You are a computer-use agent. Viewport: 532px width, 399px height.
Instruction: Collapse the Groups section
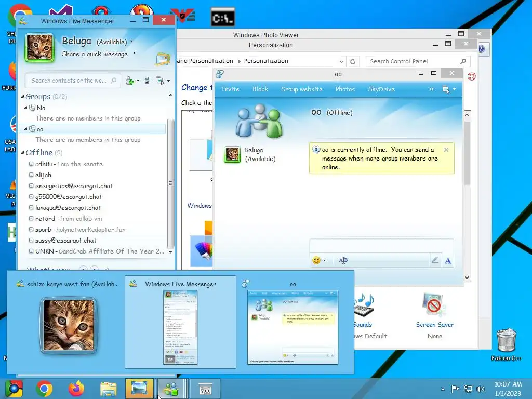(22, 96)
